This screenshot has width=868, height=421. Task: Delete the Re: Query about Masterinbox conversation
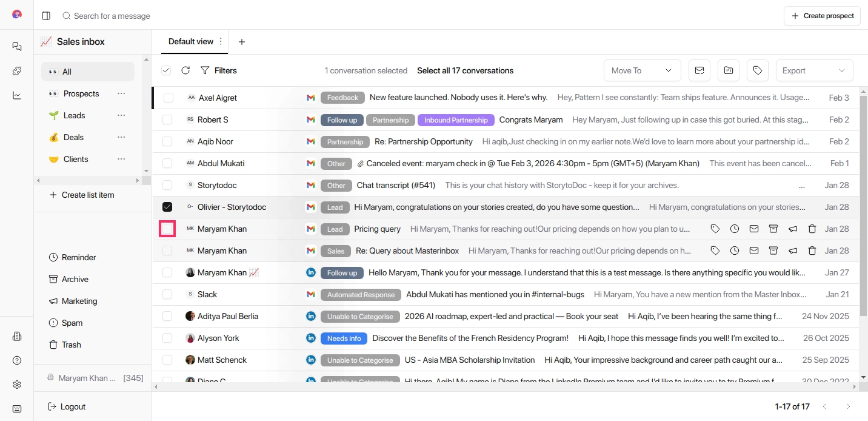point(812,251)
